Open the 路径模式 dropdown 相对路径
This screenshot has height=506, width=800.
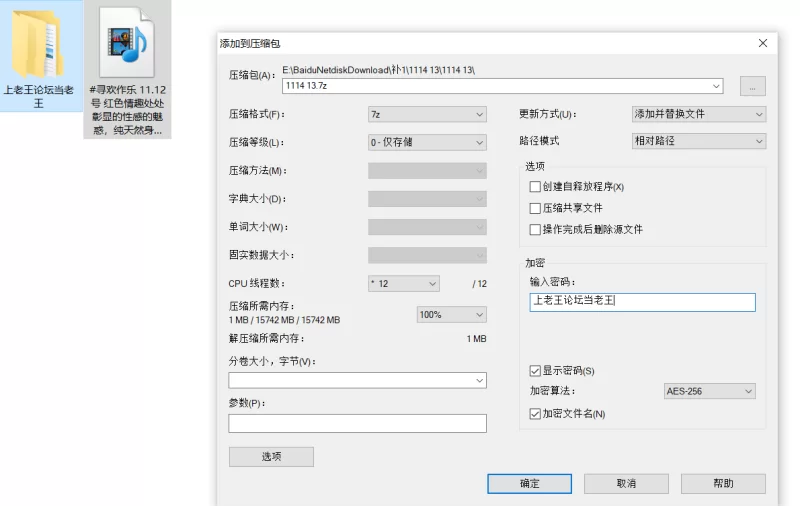[x=699, y=141]
